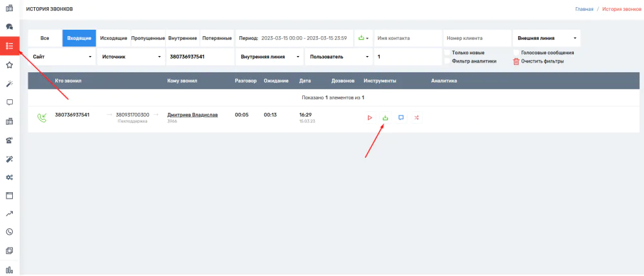Check the 'Голосовые сообщения' checkbox

coord(516,52)
